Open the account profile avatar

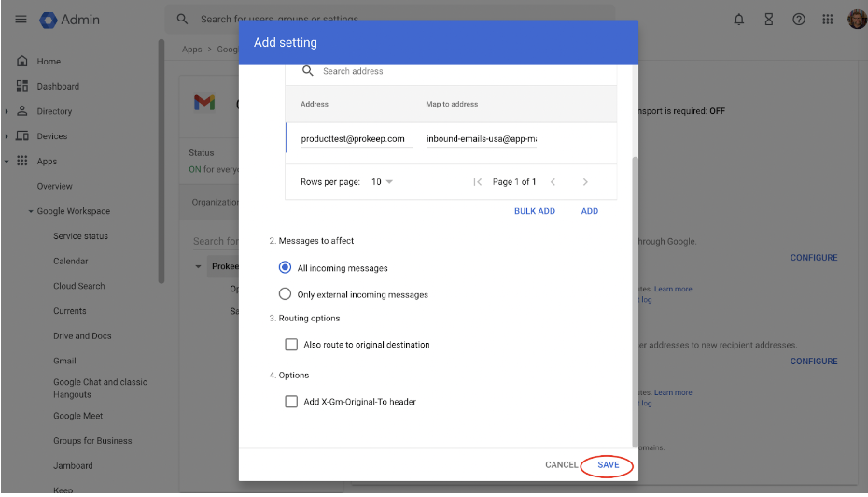(x=857, y=20)
